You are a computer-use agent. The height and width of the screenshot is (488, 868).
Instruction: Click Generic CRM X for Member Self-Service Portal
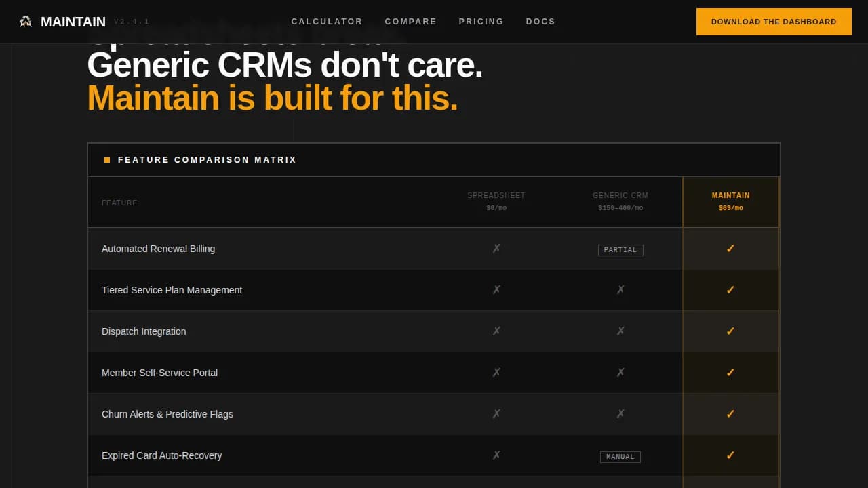point(620,373)
